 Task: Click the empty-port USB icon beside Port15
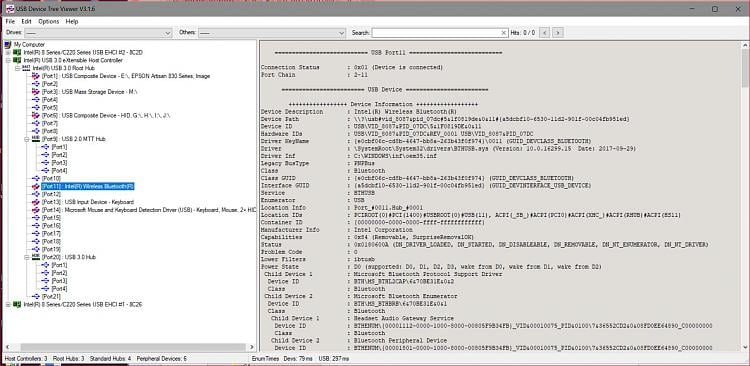click(36, 218)
